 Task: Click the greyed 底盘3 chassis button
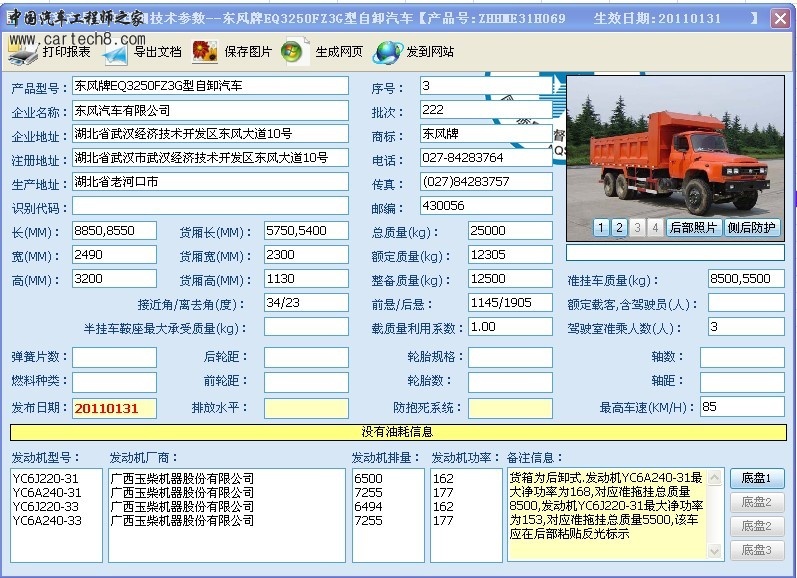pos(757,550)
